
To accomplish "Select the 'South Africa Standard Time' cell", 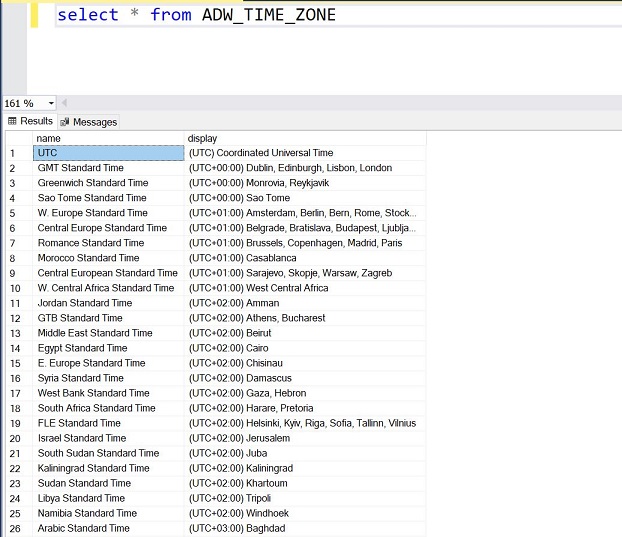I will (109, 409).
